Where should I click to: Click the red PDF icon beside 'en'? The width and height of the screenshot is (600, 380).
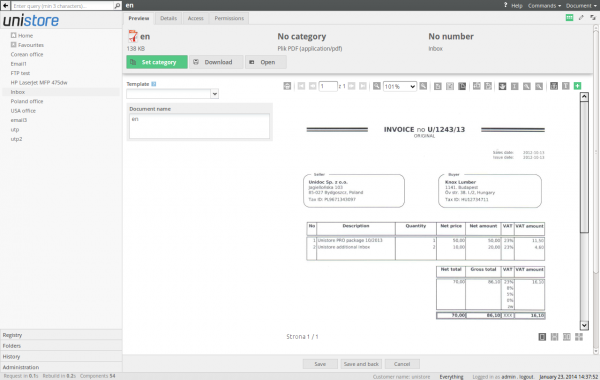tap(133, 36)
